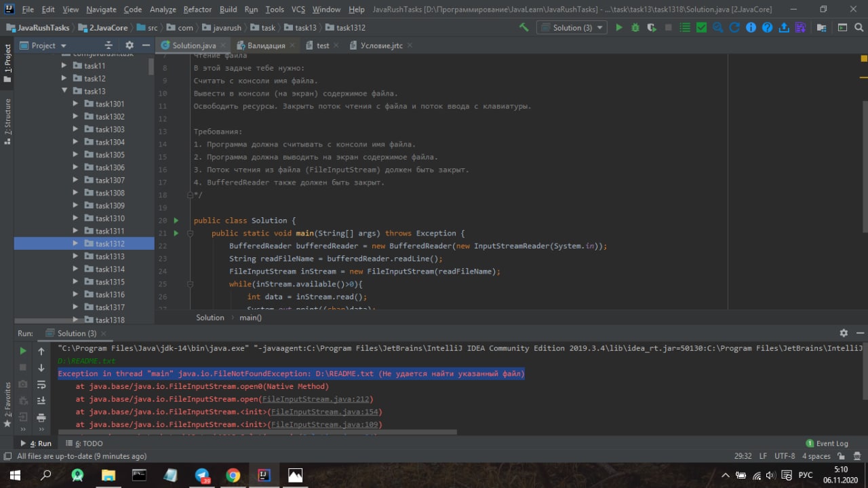Open the Event Log
Screen dimensions: 868x488
[x=827, y=443]
